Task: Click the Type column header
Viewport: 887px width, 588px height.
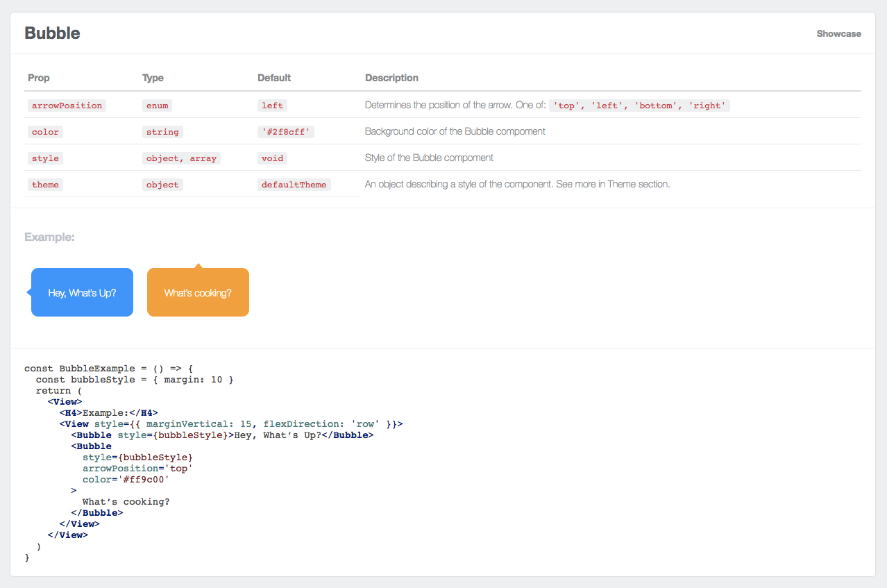Action: (x=153, y=78)
